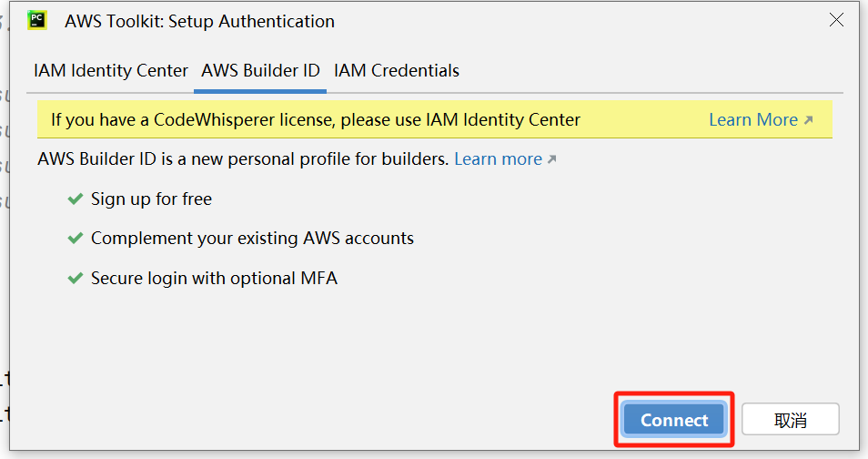
Task: Click the "Sign up for free" text
Action: 151,199
